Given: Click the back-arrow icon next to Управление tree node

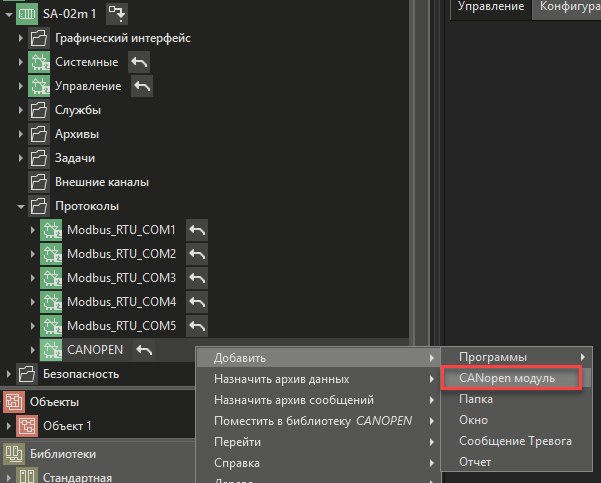Looking at the screenshot, I should (x=142, y=86).
